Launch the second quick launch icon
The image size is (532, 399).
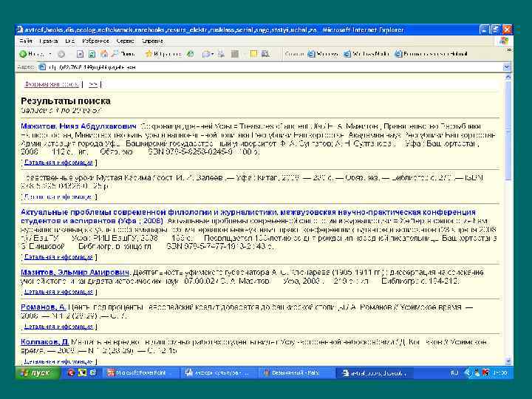pyautogui.click(x=82, y=373)
